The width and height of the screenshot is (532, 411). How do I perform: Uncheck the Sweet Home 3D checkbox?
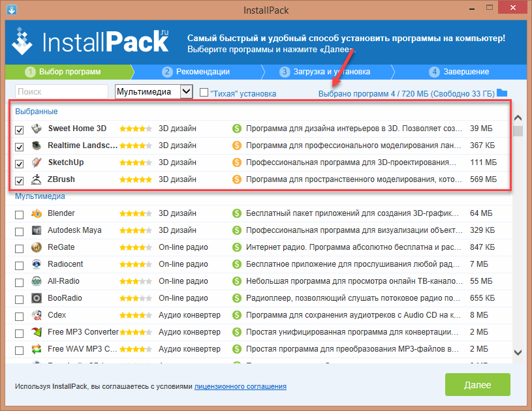pos(20,129)
